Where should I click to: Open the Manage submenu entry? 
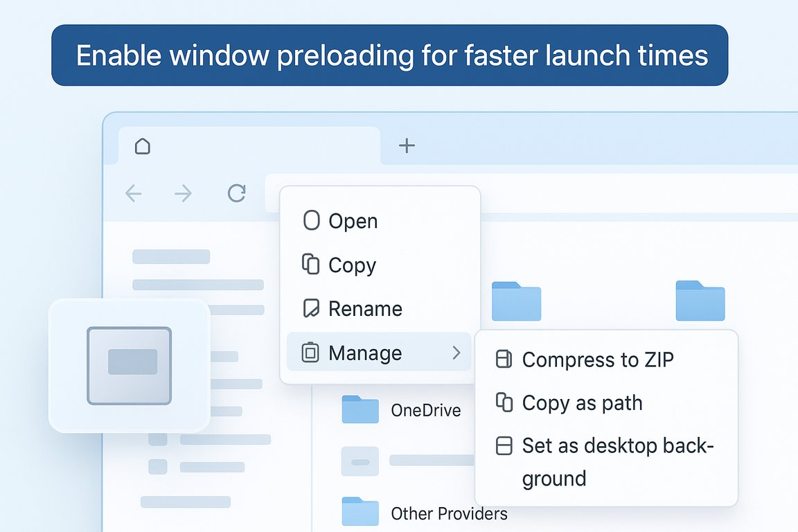[379, 352]
